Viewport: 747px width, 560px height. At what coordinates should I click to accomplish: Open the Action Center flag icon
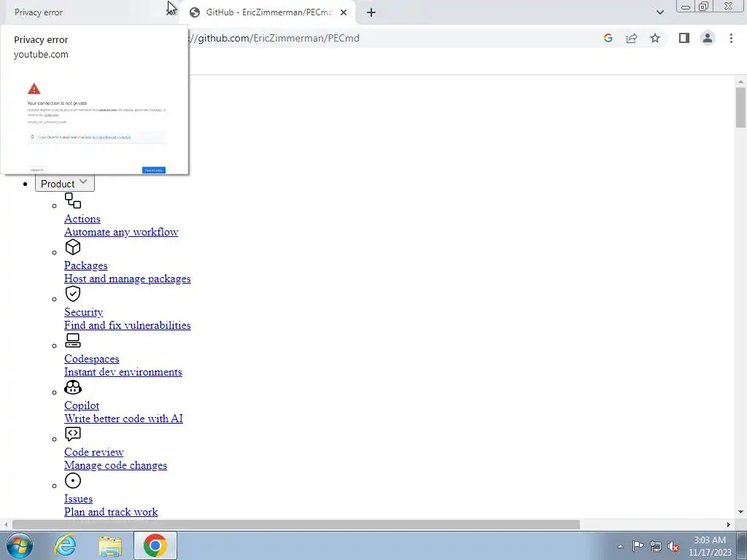pyautogui.click(x=638, y=546)
